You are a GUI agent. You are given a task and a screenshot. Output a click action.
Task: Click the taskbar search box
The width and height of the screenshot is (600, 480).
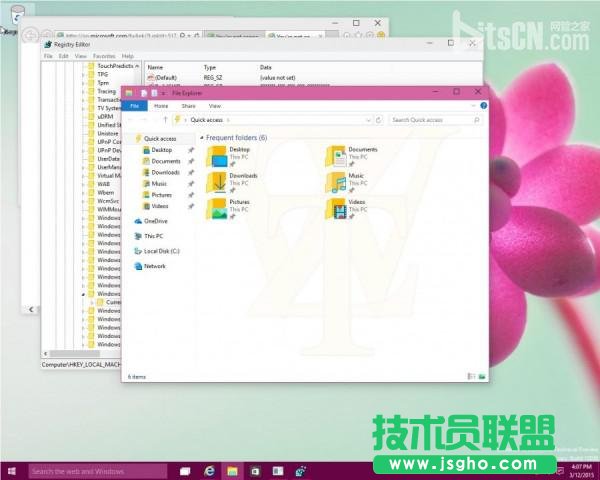(98, 471)
